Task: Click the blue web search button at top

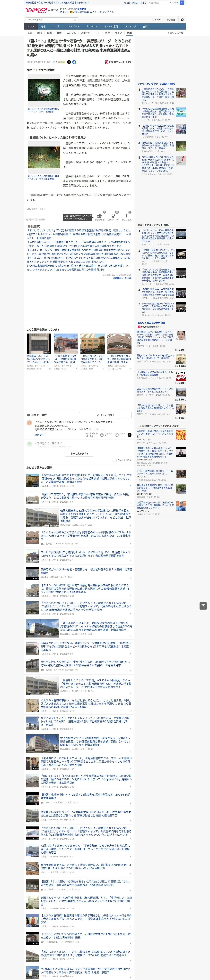Action: point(182,3)
